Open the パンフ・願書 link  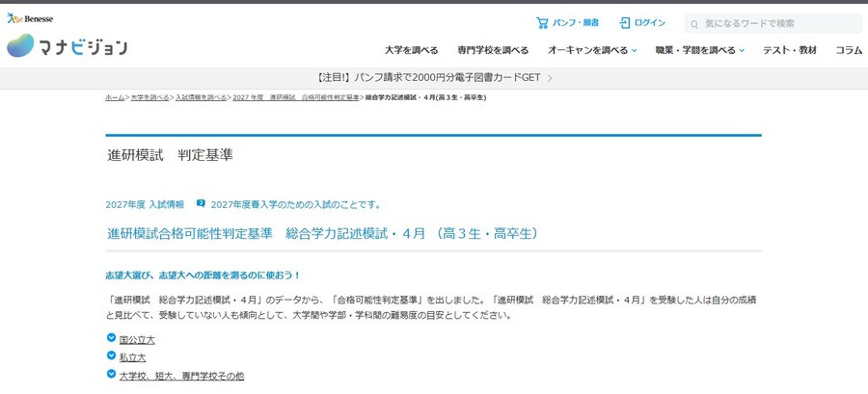(x=575, y=23)
